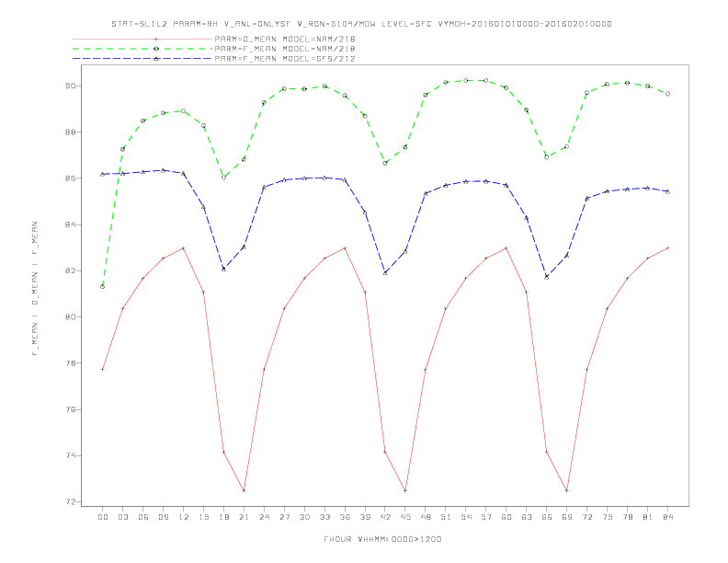The height and width of the screenshot is (563, 728).
Task: Click x-axis tick label 36
Action: 345,517
